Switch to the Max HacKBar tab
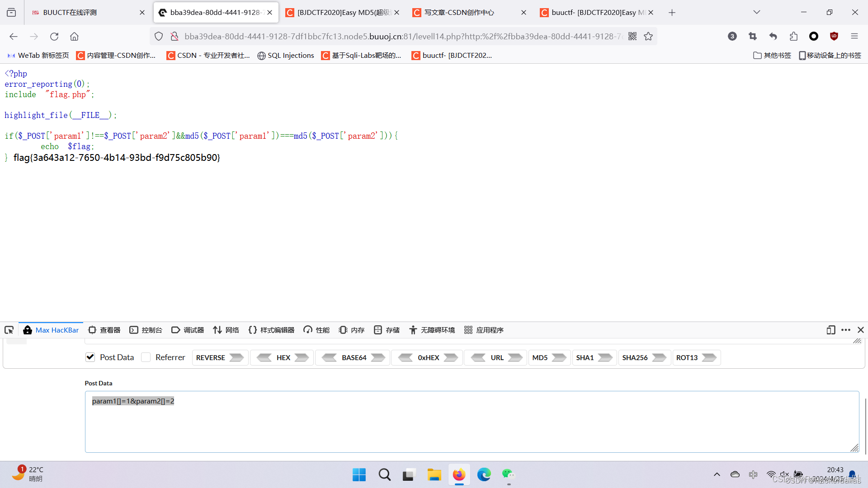The image size is (868, 488). click(x=51, y=330)
